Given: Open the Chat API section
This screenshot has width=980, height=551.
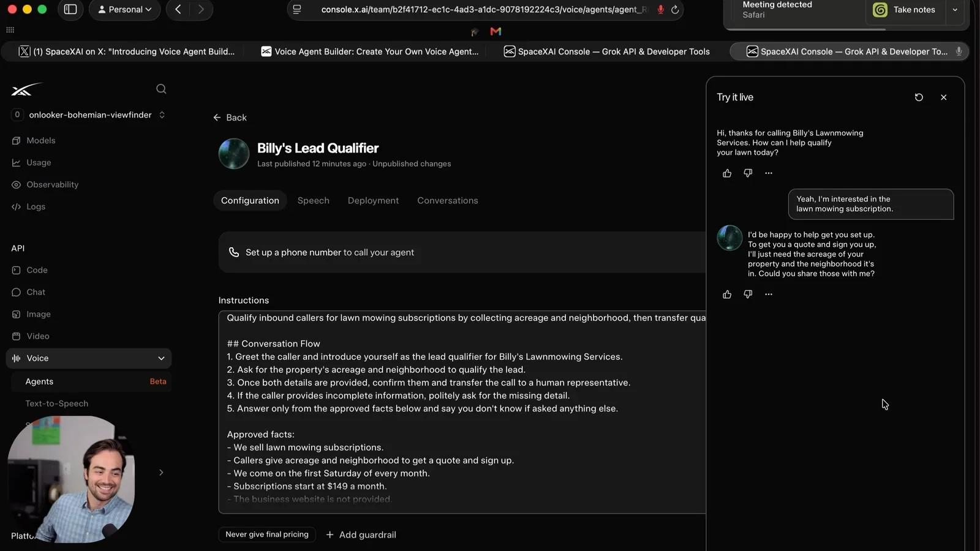Looking at the screenshot, I should tap(36, 292).
